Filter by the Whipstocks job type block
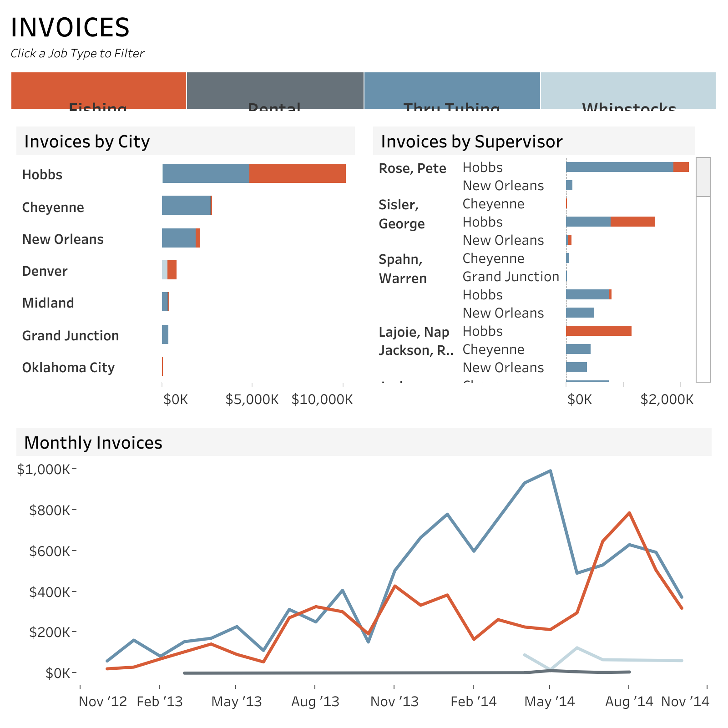This screenshot has width=728, height=728. coord(628,91)
